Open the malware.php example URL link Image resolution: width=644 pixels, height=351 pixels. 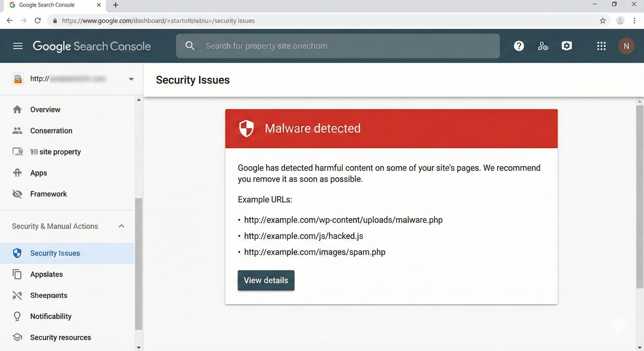(x=343, y=220)
